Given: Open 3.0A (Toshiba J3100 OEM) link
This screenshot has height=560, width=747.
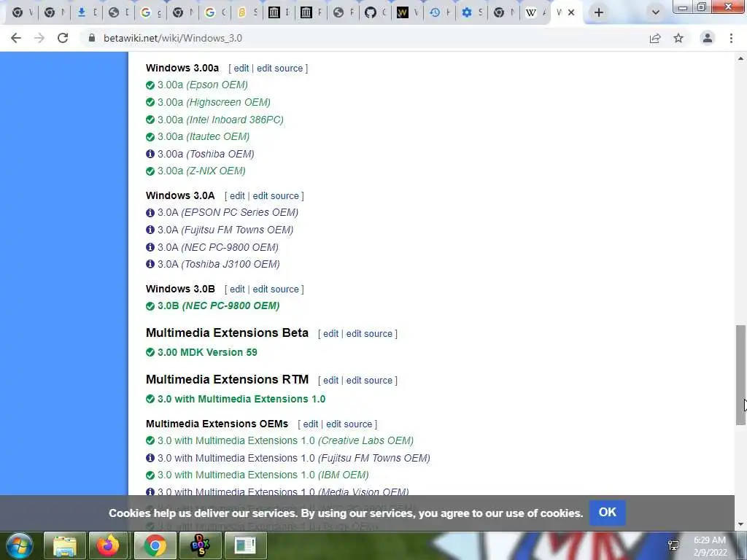Looking at the screenshot, I should pyautogui.click(x=219, y=264).
